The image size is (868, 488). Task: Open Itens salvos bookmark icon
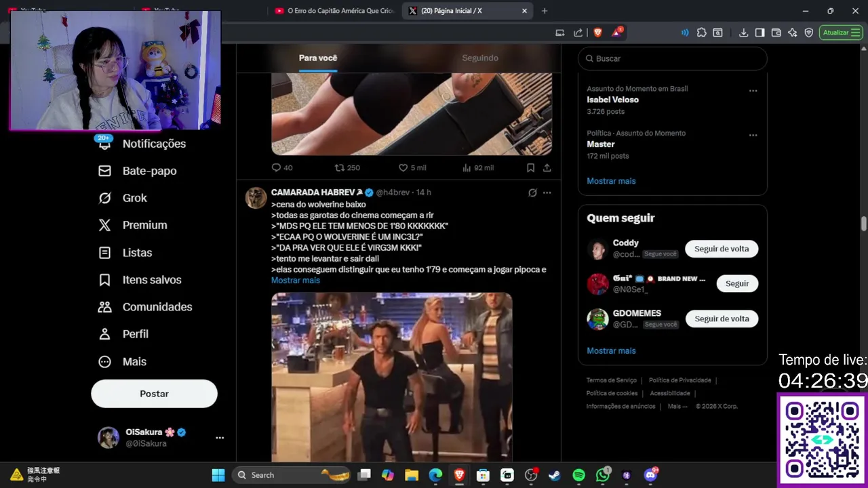[x=104, y=279]
